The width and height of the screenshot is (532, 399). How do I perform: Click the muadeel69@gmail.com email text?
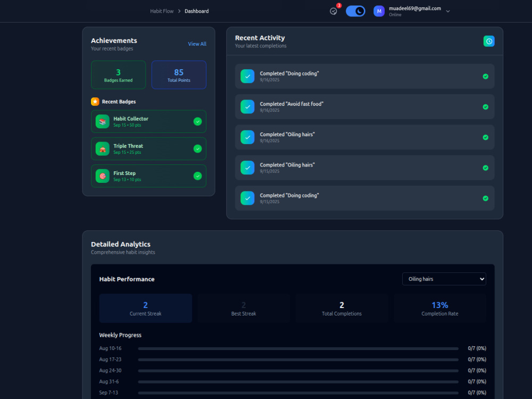coord(415,9)
